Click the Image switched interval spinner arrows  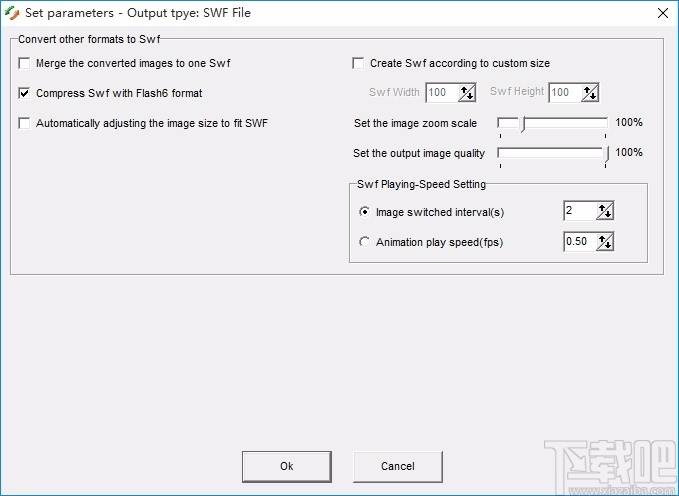tap(605, 211)
